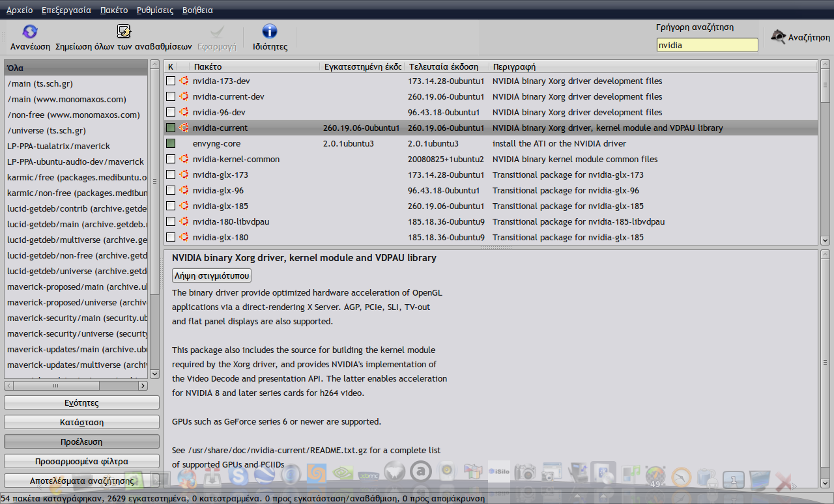The image size is (834, 504).
Task: Open the Επεξεργασία menu
Action: [66, 10]
